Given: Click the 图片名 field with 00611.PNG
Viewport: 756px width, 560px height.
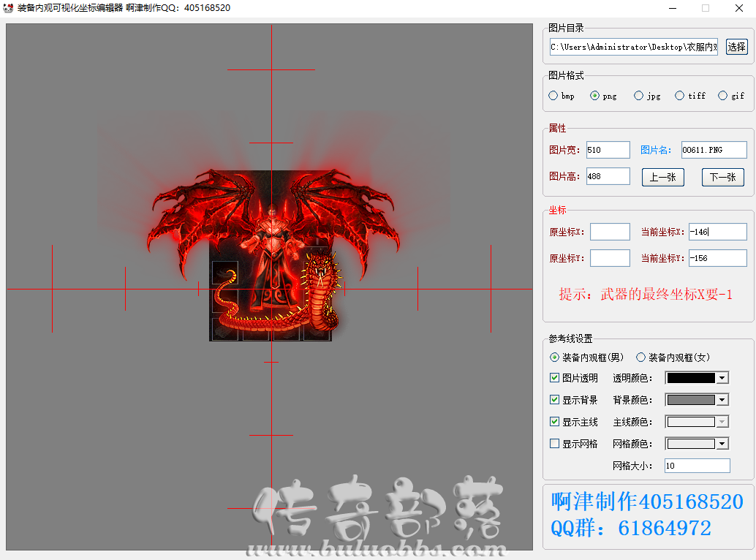Looking at the screenshot, I should coord(714,150).
